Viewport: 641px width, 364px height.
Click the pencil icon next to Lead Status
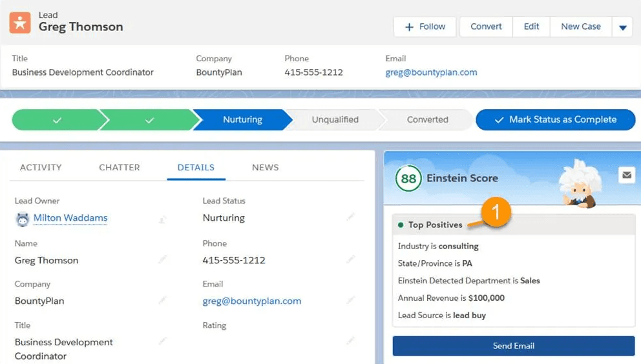point(350,217)
